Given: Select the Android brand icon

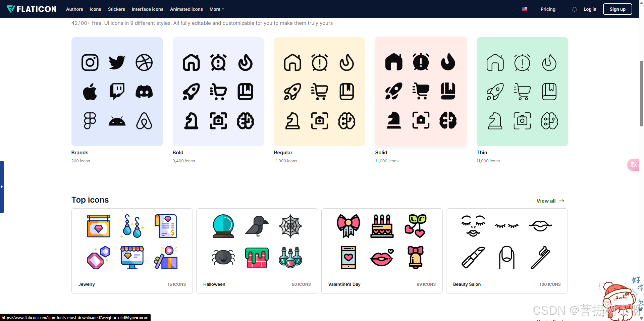Looking at the screenshot, I should [117, 121].
